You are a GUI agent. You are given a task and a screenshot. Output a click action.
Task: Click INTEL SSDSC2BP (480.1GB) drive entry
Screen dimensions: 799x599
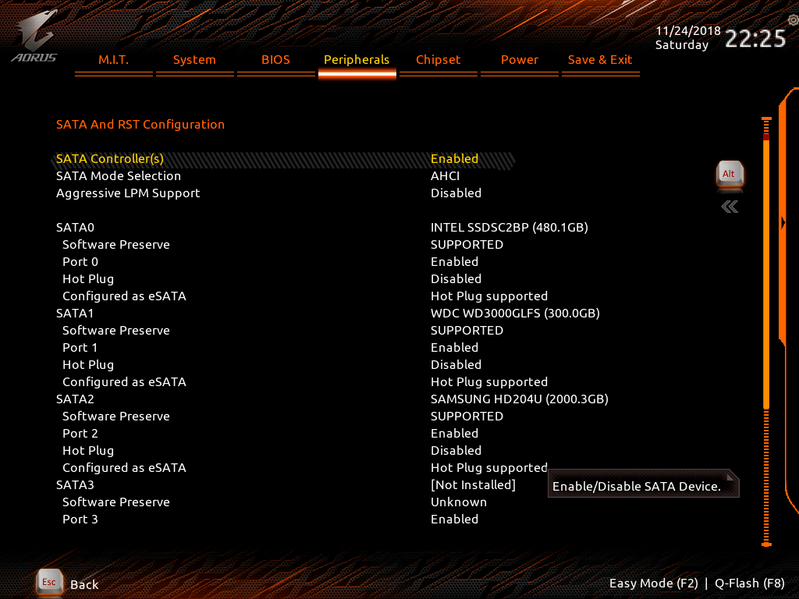510,228
